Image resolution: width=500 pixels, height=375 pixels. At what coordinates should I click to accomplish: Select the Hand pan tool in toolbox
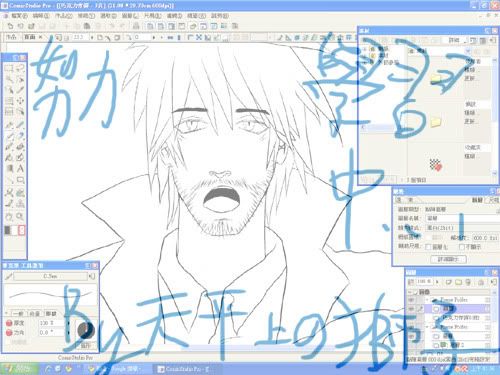coord(9,217)
